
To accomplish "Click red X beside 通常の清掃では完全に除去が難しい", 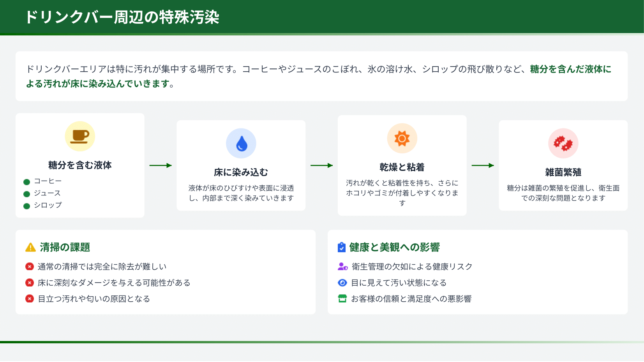I will click(30, 267).
